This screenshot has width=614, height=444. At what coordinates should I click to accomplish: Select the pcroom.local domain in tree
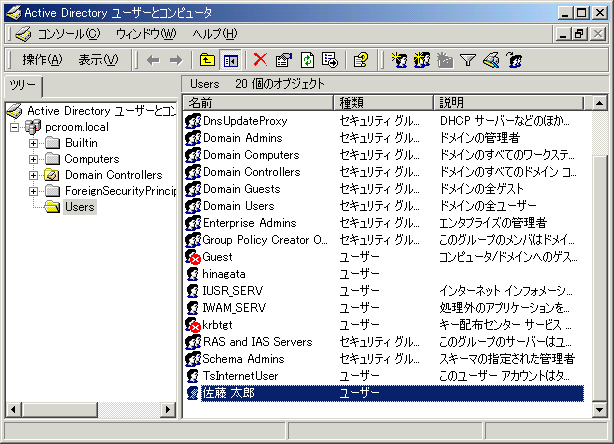click(77, 127)
